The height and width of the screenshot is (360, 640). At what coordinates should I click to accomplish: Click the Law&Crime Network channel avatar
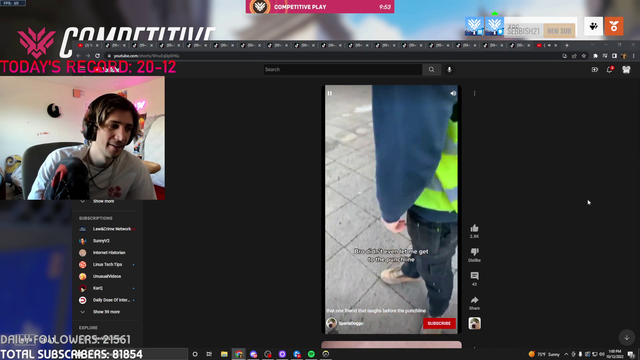(82, 229)
